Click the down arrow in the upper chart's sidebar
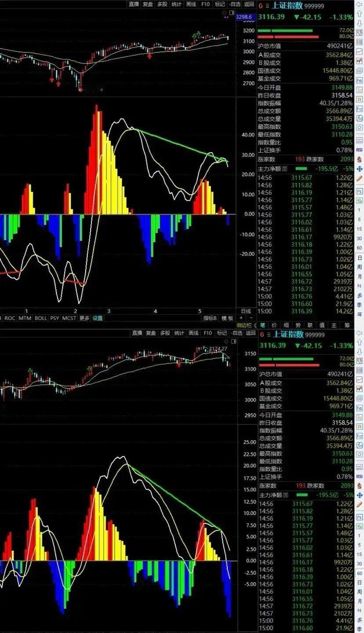This screenshot has width=364, height=633. pyautogui.click(x=359, y=23)
